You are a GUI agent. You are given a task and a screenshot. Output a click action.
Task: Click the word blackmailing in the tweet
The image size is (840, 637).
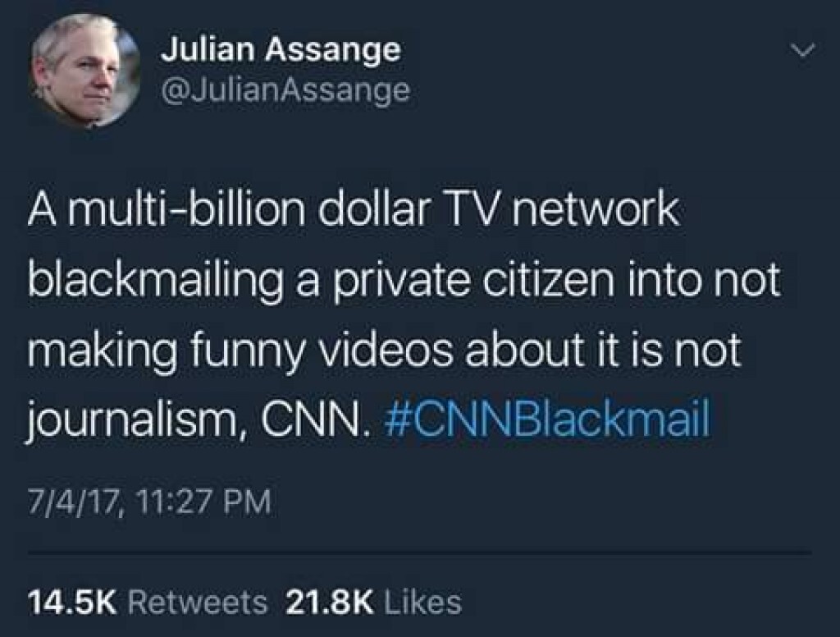(155, 281)
